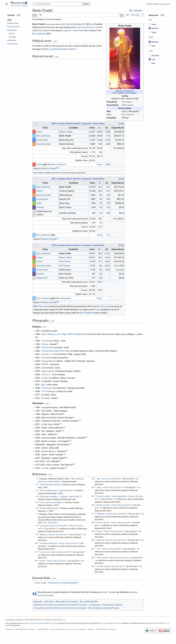Click the Powered by MediaWiki badge
This screenshot has width=176, height=644.
(x=164, y=631)
